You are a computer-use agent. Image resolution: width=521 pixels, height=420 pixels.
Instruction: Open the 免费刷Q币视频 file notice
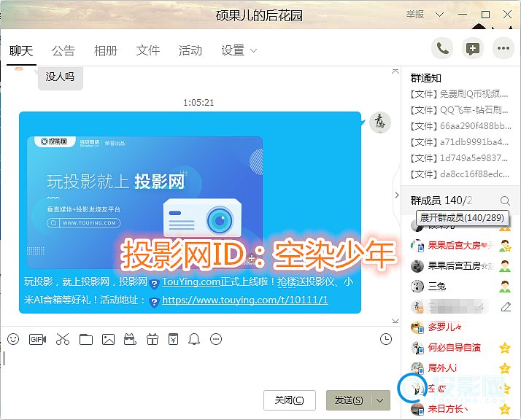[x=459, y=94]
